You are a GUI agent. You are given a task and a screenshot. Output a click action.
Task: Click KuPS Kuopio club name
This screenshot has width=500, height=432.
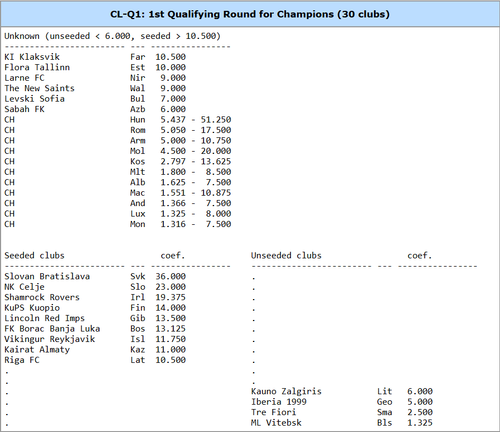click(x=32, y=308)
